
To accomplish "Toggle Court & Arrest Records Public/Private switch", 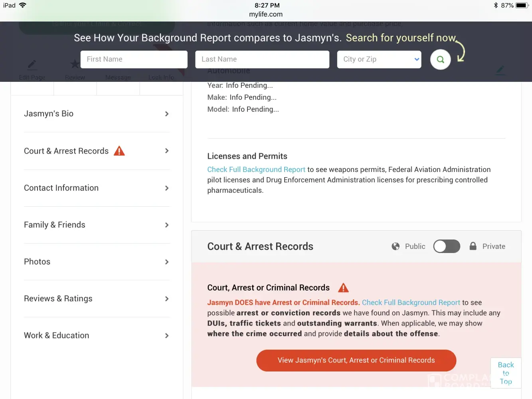I will tap(447, 246).
